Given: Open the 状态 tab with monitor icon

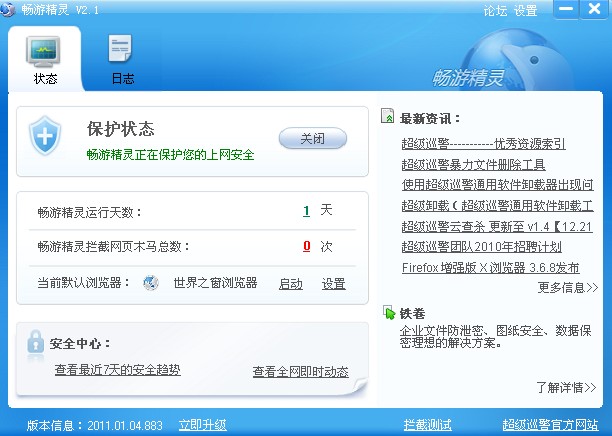Looking at the screenshot, I should (44, 60).
